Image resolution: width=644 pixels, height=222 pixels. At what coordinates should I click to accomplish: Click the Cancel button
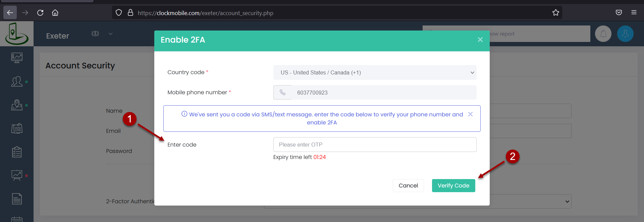coord(408,185)
